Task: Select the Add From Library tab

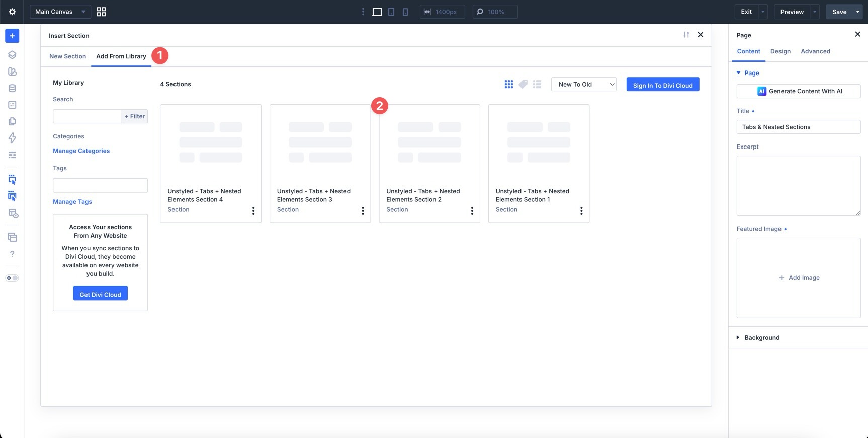Action: coord(121,56)
